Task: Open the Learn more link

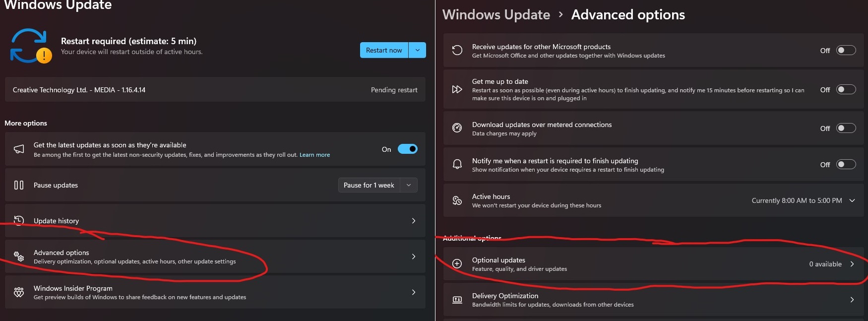Action: coord(314,155)
